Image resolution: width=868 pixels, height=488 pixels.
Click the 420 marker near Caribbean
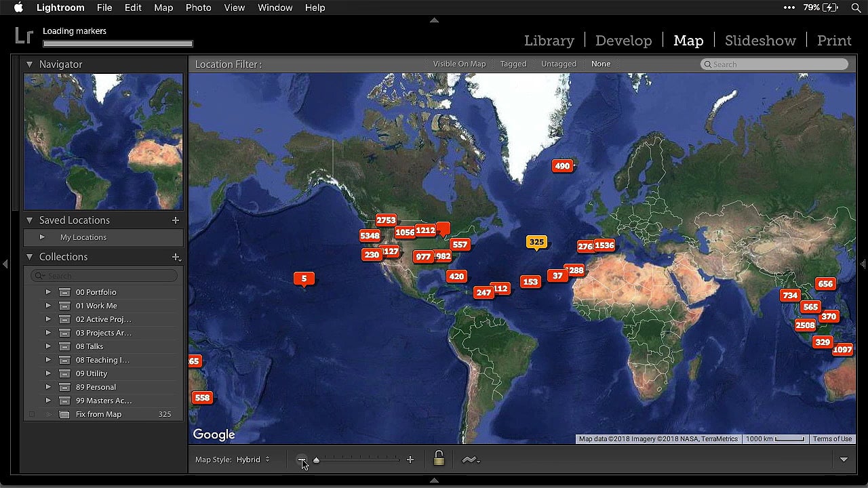tap(456, 277)
